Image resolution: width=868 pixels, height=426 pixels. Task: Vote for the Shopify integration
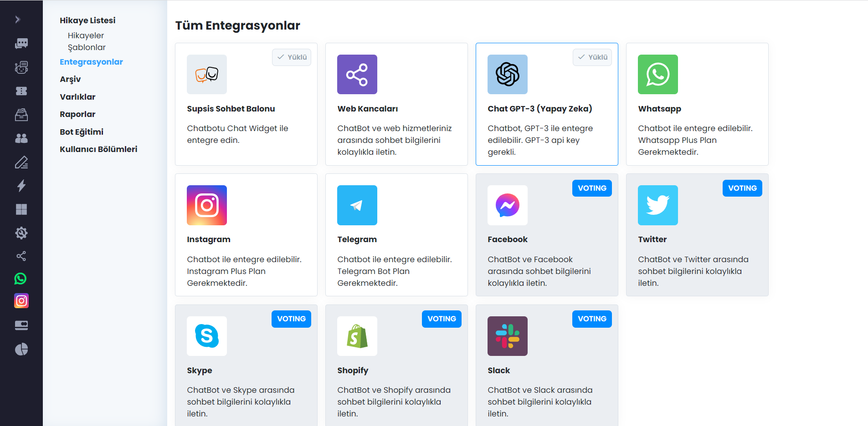point(442,319)
